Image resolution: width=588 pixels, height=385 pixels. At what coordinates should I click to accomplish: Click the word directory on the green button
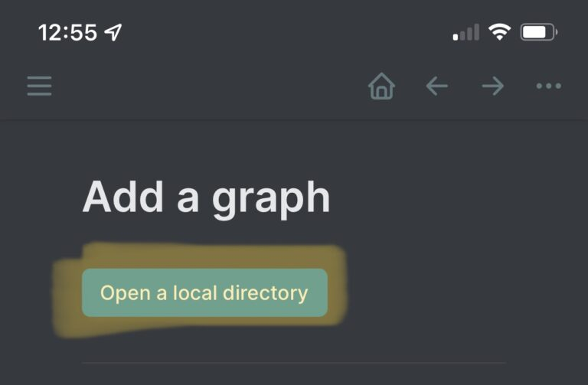(265, 293)
